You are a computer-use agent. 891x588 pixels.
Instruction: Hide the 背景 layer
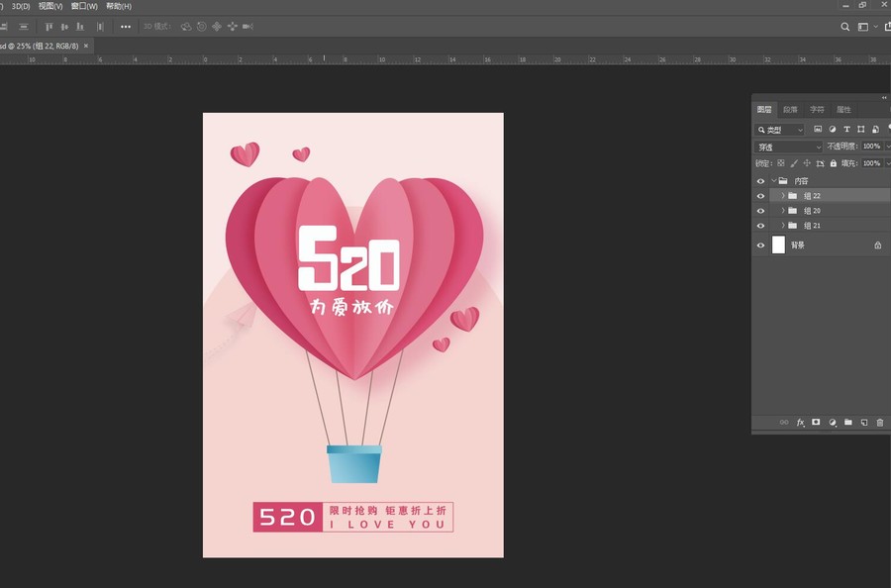pyautogui.click(x=760, y=245)
